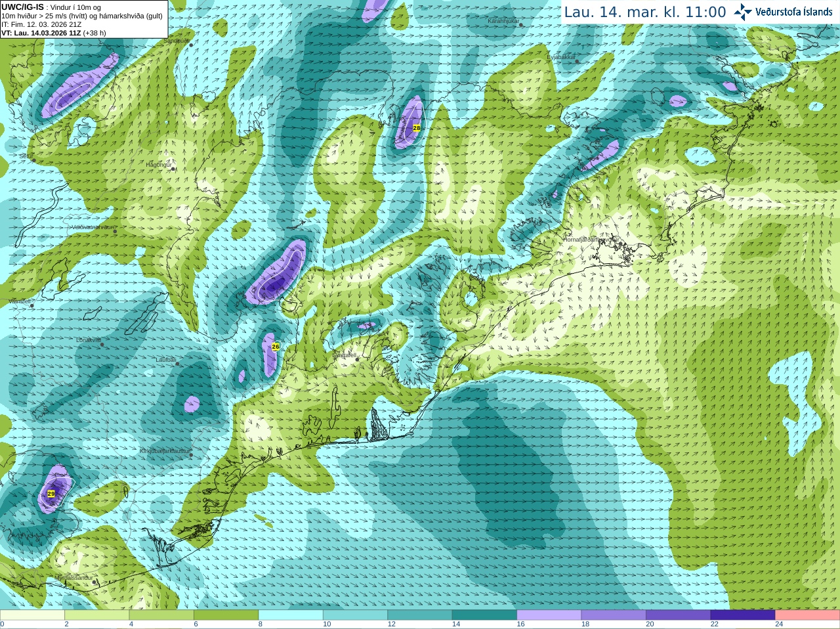This screenshot has height=629, width=840.
Task: Click the Veðurstofa Íslands logo icon
Action: pos(743,12)
